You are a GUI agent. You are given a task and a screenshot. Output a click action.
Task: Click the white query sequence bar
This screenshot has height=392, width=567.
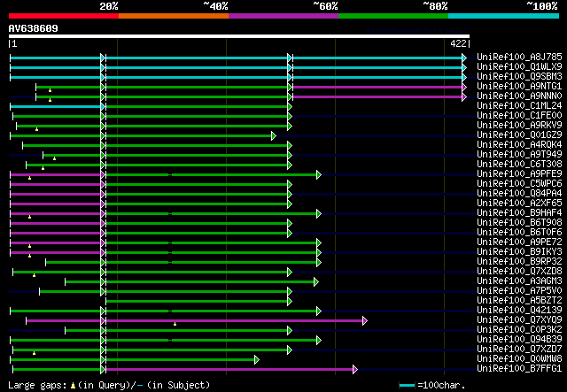coord(239,36)
